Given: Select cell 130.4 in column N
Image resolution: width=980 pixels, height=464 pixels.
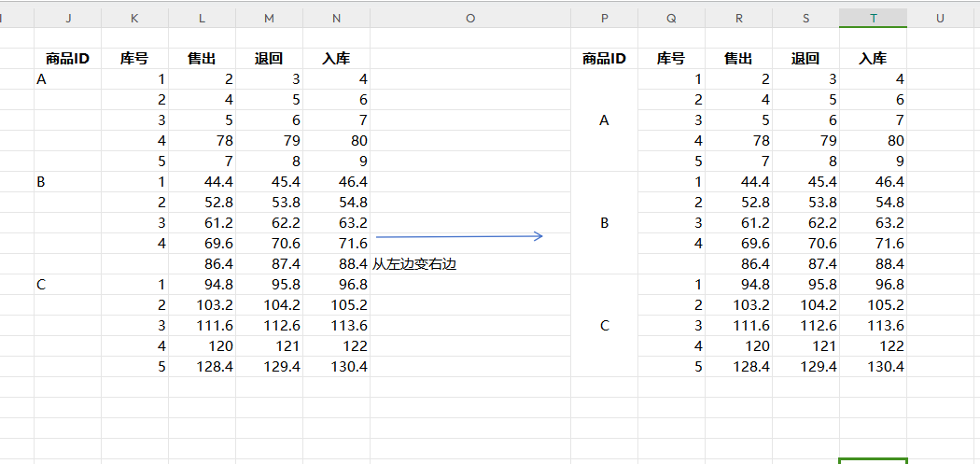Looking at the screenshot, I should (x=349, y=367).
